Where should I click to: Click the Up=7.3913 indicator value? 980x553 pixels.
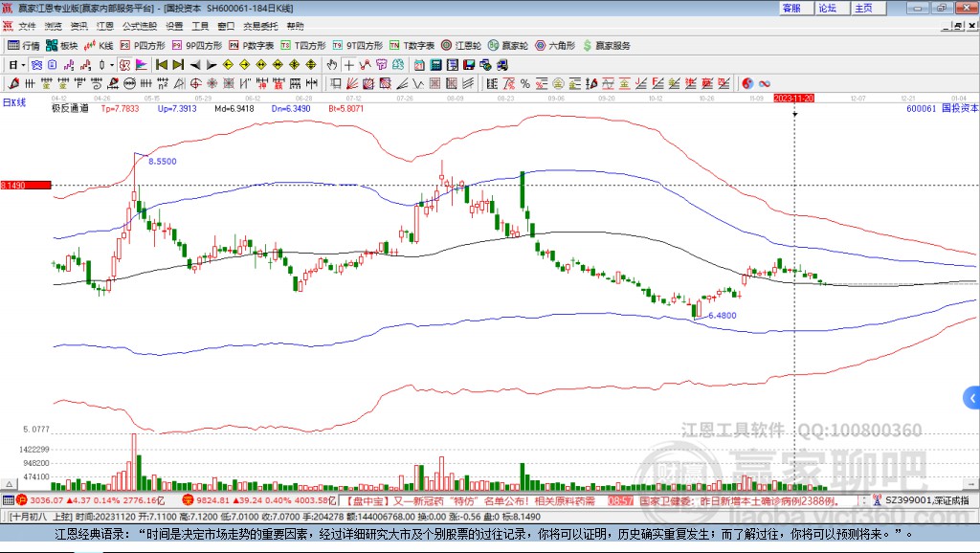pos(177,108)
